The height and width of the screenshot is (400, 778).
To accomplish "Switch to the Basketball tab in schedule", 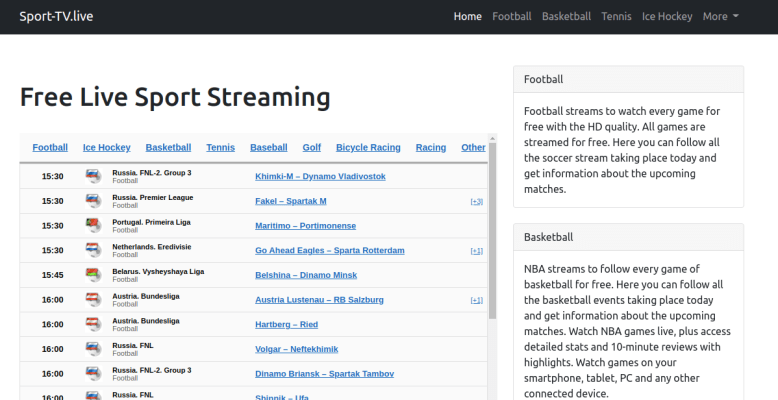I will 168,147.
